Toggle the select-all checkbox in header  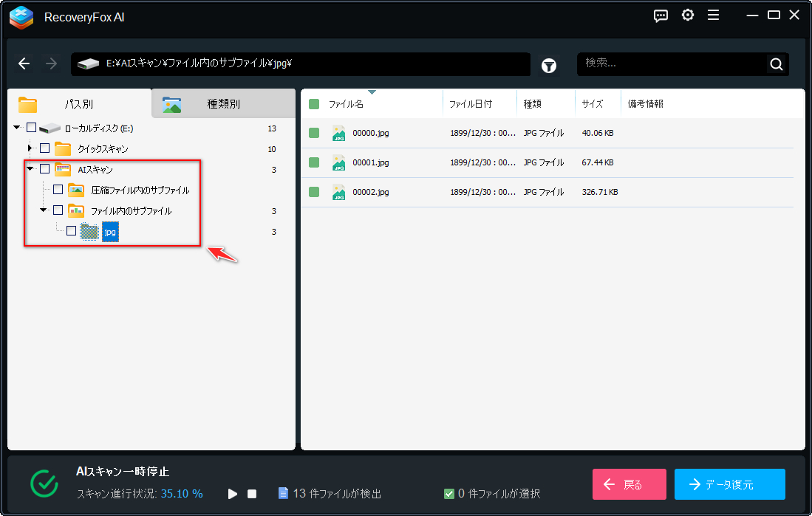coord(314,104)
